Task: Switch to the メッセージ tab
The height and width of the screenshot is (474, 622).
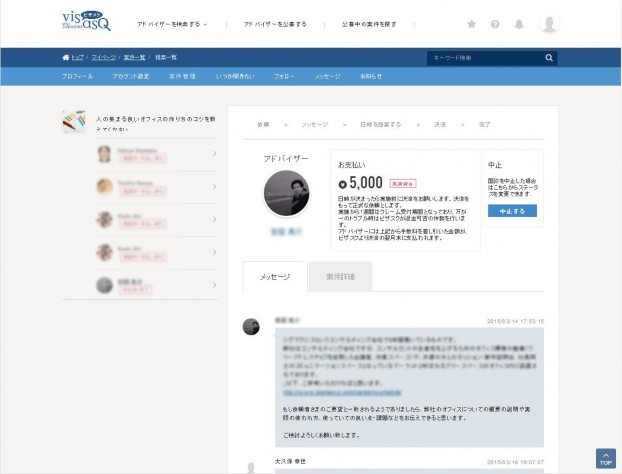Action: (275, 277)
